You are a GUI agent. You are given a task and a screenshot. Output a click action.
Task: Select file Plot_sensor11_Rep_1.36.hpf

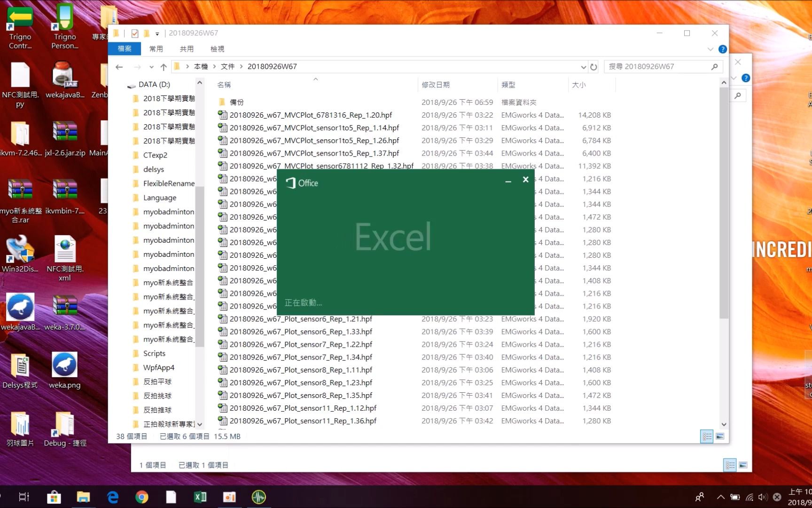coord(303,421)
